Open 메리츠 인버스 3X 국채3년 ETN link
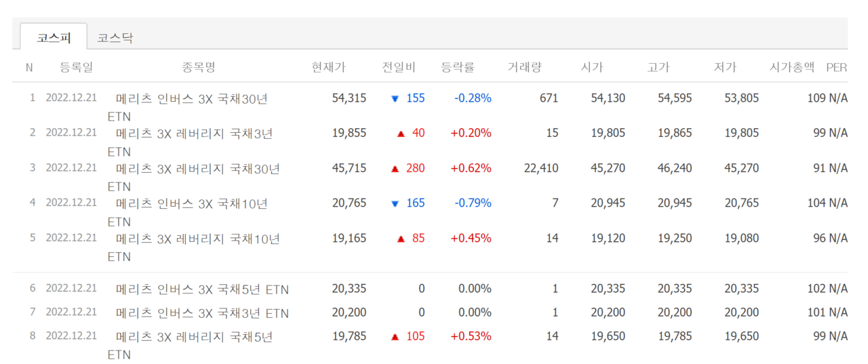This screenshot has height=364, width=868. pyautogui.click(x=202, y=314)
